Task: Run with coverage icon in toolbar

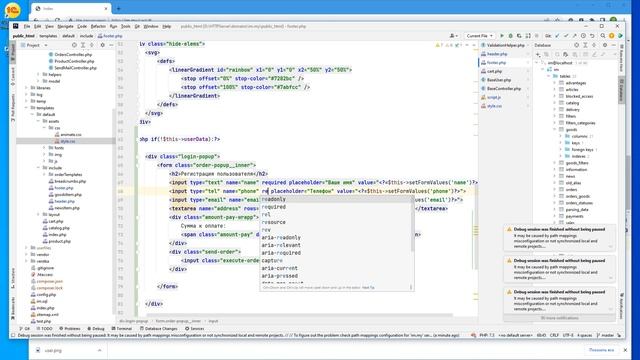Action: (519, 36)
